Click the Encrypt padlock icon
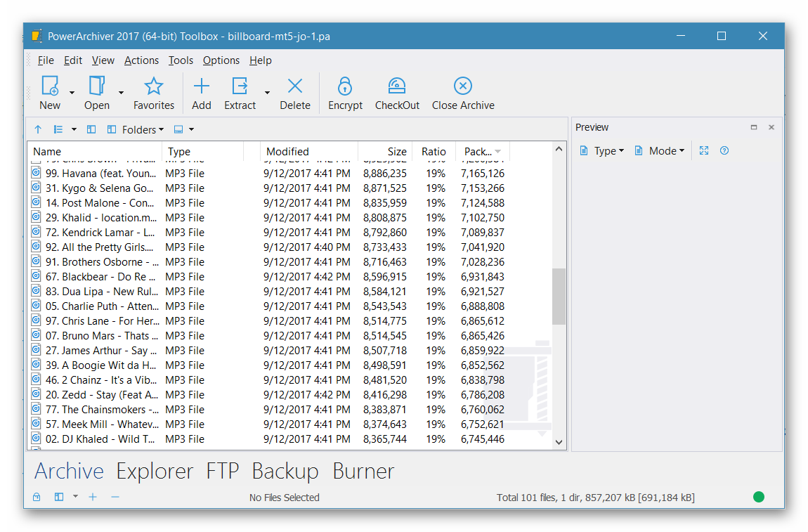Viewport: 808px width, 532px height. pos(345,86)
